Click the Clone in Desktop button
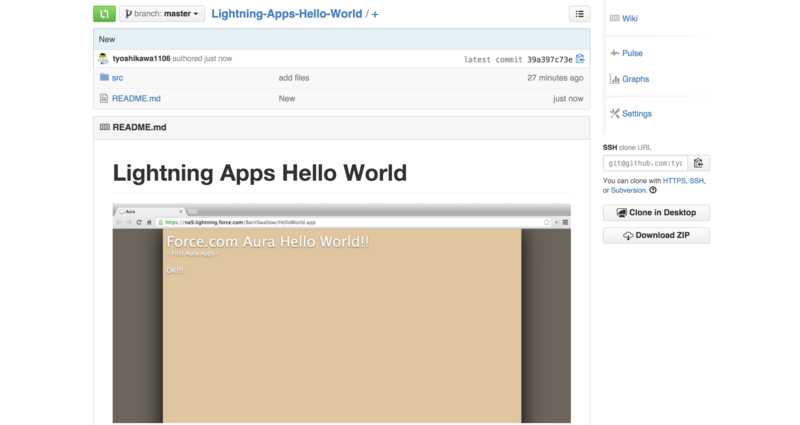The height and width of the screenshot is (425, 800). (656, 213)
